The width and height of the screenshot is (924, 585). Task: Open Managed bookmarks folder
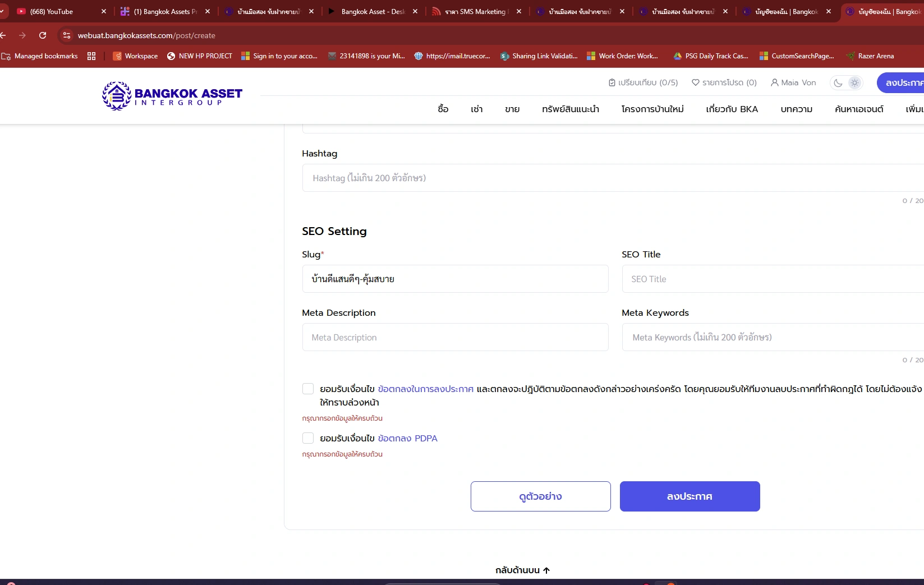(x=40, y=56)
